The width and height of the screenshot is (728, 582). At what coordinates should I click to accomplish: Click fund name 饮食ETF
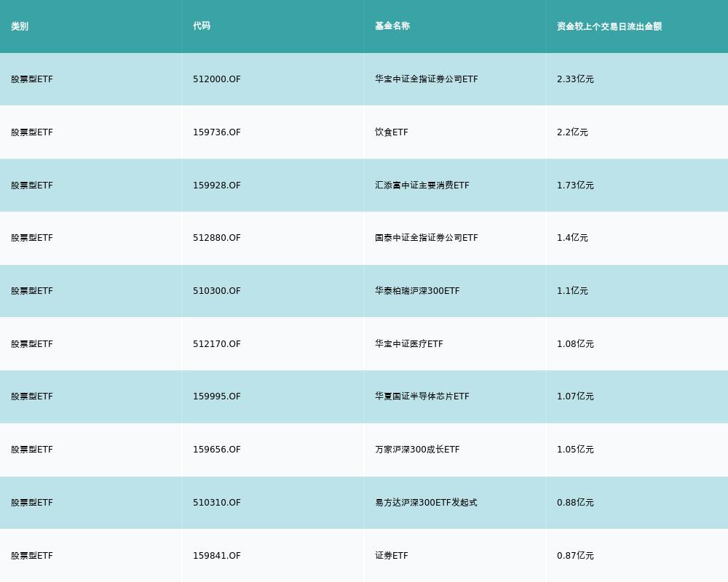pyautogui.click(x=392, y=132)
